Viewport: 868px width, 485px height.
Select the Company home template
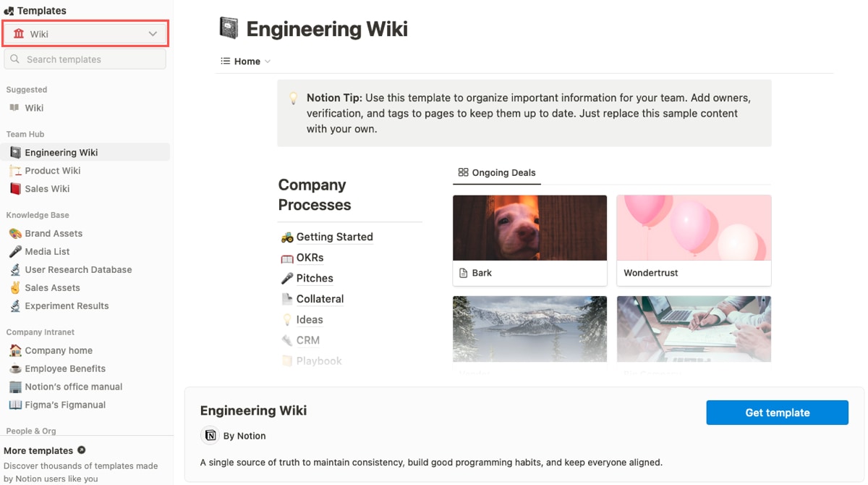(x=59, y=350)
